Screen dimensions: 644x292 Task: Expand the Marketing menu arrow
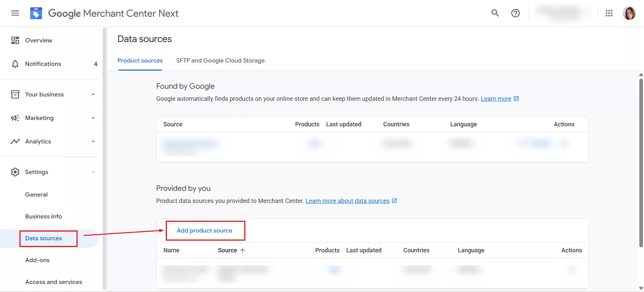point(93,118)
